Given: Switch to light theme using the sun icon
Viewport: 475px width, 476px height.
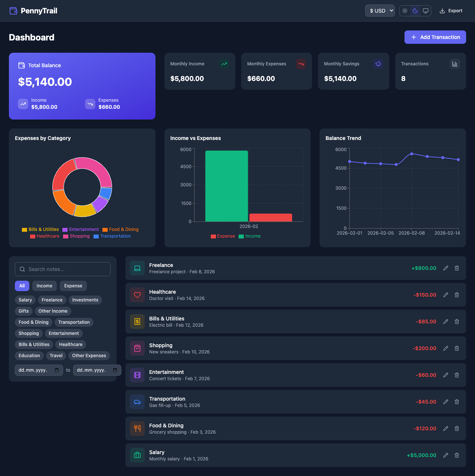Looking at the screenshot, I should pos(404,11).
